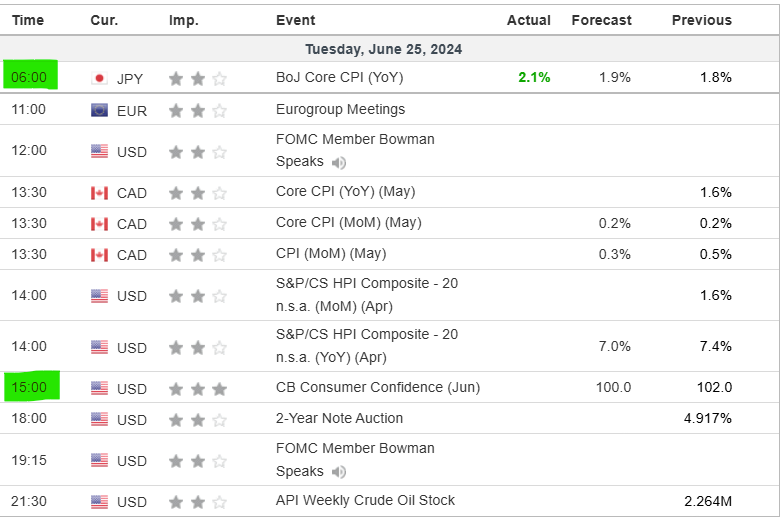Click the speaker icon on 12:00 Bowman Speaks
This screenshot has height=521, width=784.
coord(339,162)
